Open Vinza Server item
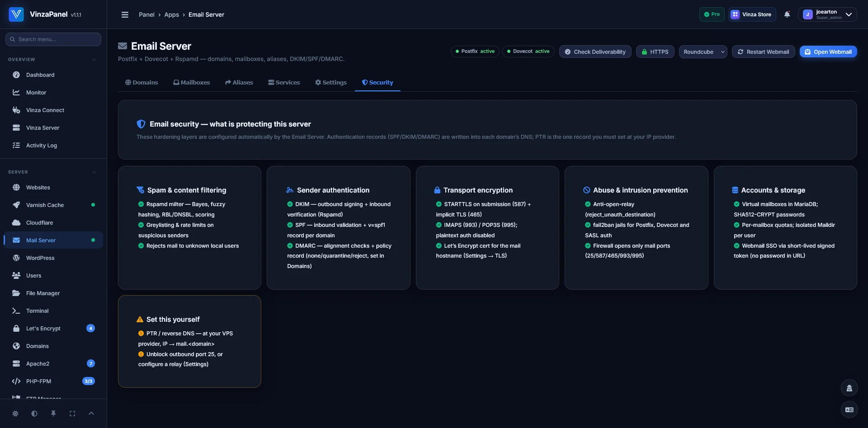The image size is (868, 428). 53,128
